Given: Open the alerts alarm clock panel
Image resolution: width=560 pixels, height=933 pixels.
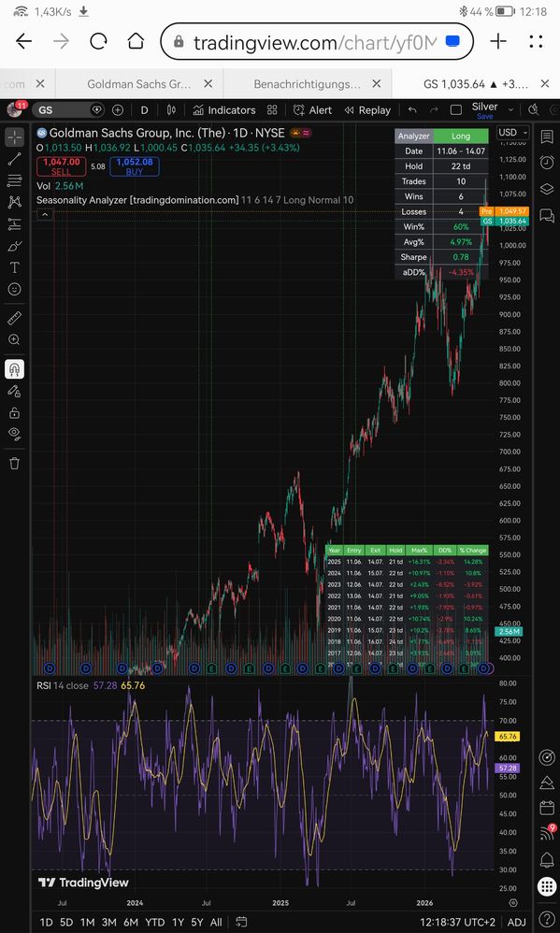Looking at the screenshot, I should pyautogui.click(x=546, y=163).
